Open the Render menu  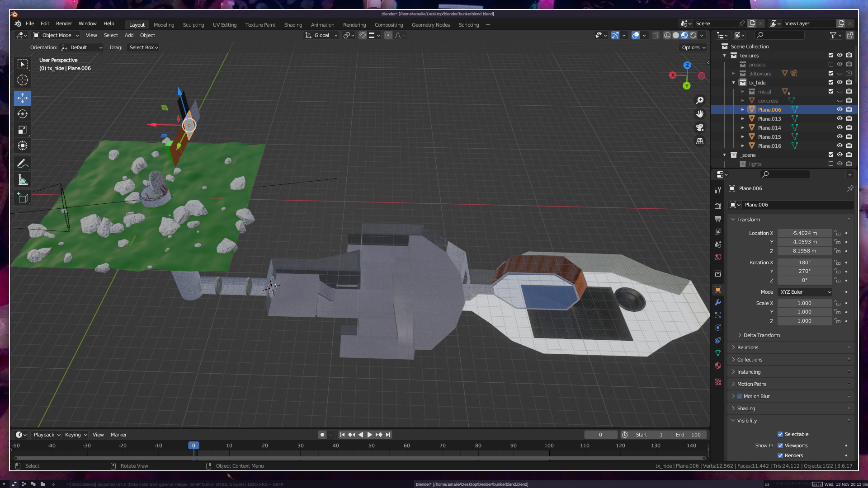[x=64, y=23]
